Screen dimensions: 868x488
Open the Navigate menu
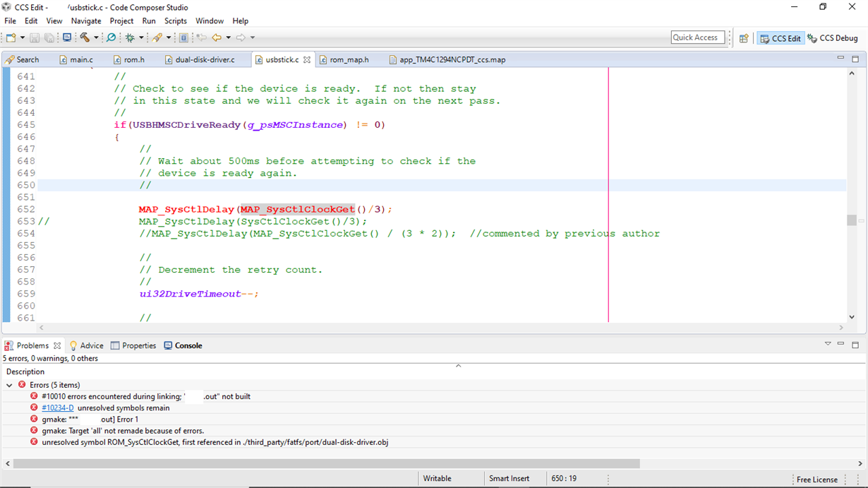[x=86, y=21]
